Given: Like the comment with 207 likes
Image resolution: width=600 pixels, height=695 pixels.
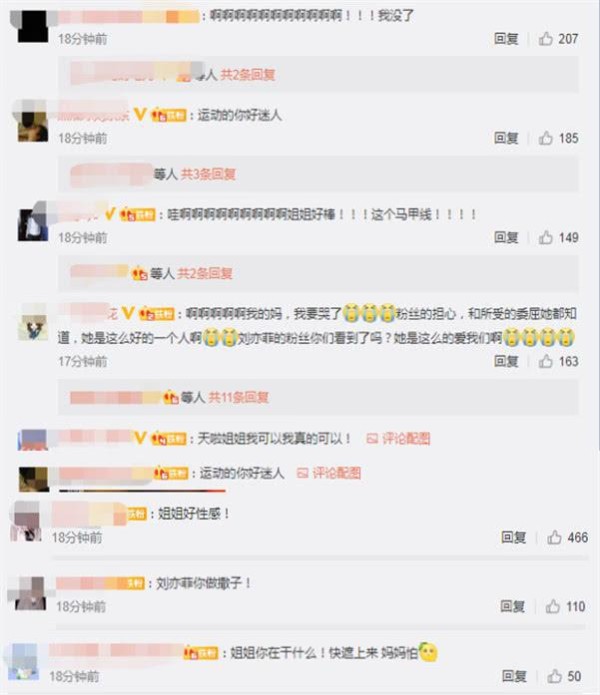Looking at the screenshot, I should (x=545, y=39).
